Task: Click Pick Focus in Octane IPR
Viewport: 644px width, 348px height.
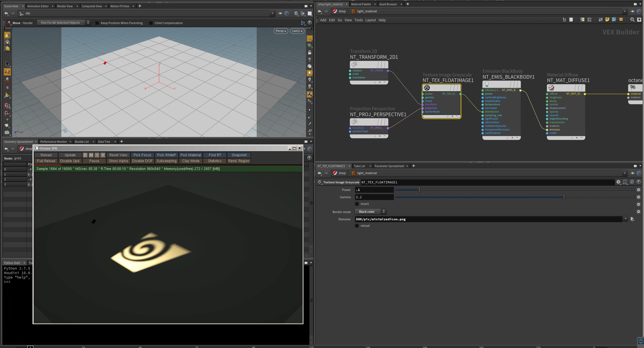Action: pos(142,155)
